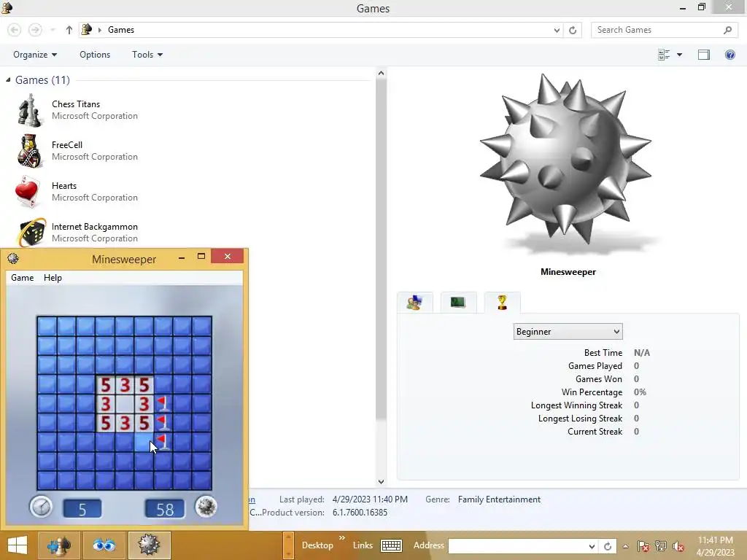Open the Beginner difficulty dropdown
This screenshot has height=560, width=747.
568,332
